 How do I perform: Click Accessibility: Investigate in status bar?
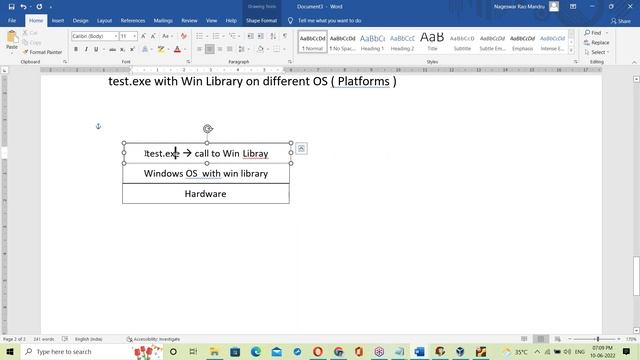153,339
